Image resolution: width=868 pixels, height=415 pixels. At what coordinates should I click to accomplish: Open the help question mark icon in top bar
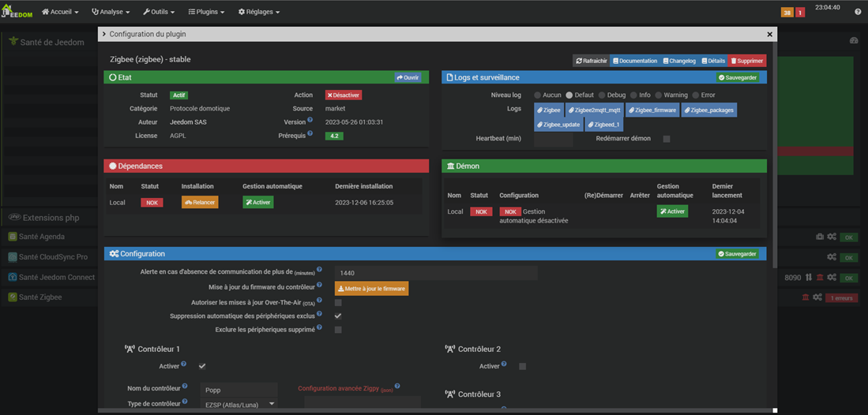tap(858, 12)
